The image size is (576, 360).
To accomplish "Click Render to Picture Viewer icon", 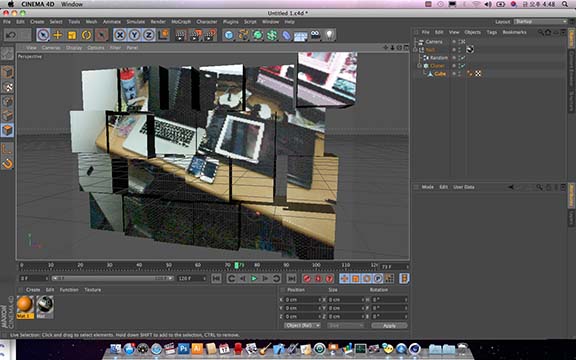I will (195, 35).
